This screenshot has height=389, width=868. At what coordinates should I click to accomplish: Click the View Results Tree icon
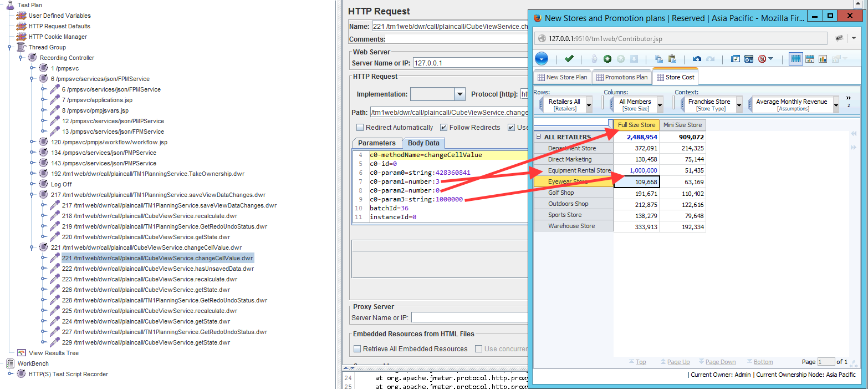tap(21, 353)
